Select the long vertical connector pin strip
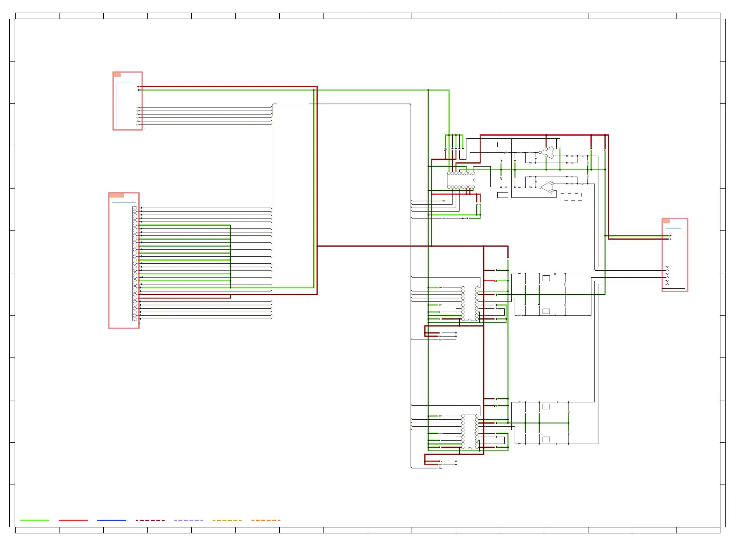754x560 pixels. tap(135, 263)
